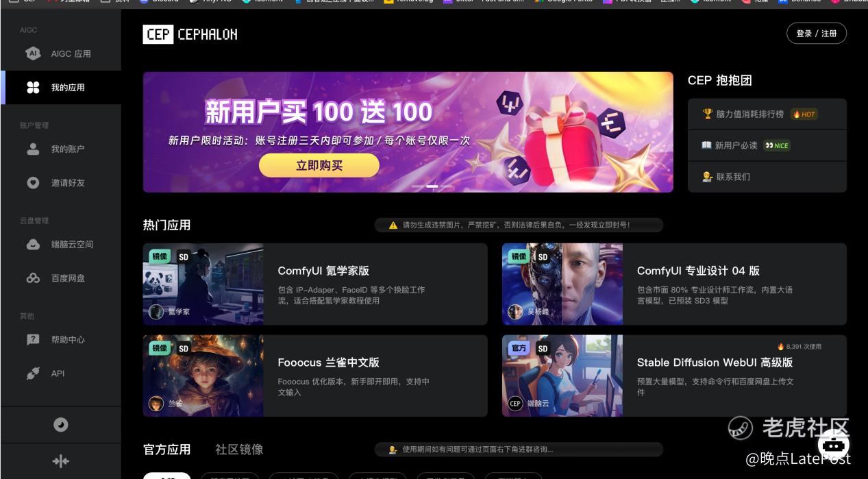The width and height of the screenshot is (868, 479).
Task: Open 端脑云空间 cloud drive icon
Action: (x=33, y=245)
